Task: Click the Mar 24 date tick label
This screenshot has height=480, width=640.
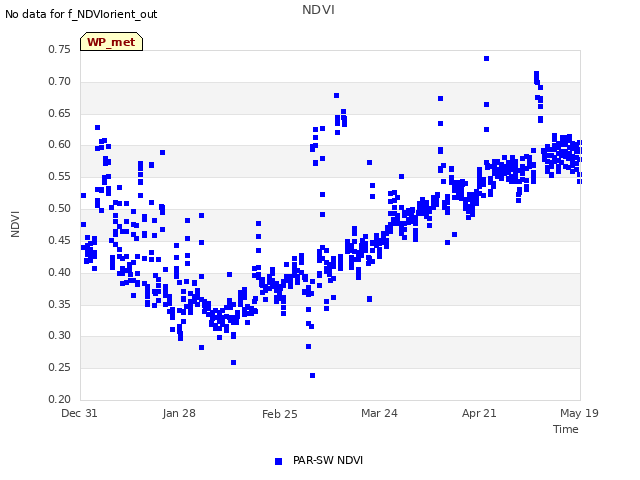Action: pyautogui.click(x=379, y=413)
